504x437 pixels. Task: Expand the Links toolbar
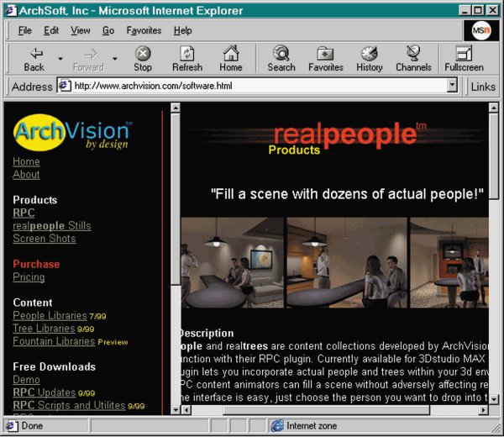click(x=483, y=87)
